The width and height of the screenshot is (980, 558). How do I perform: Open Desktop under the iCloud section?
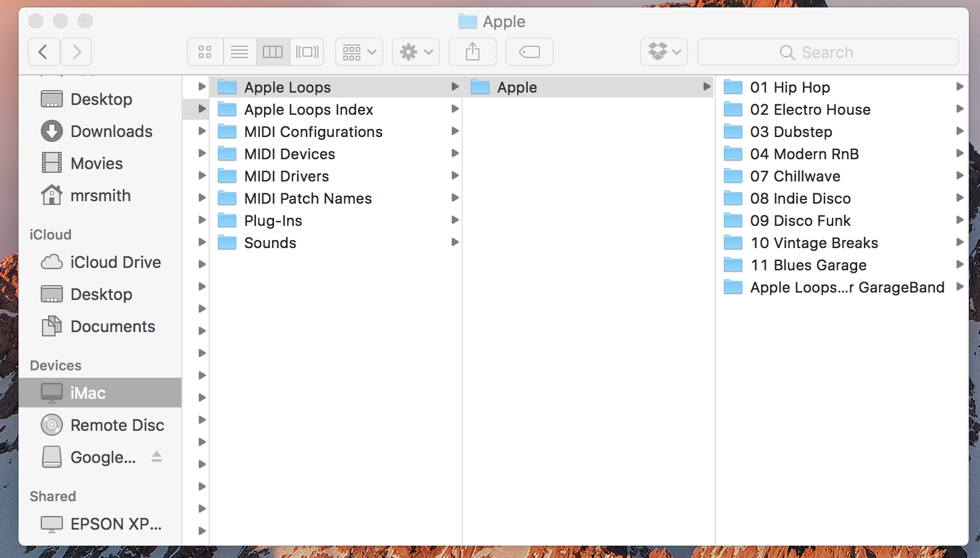(x=100, y=294)
